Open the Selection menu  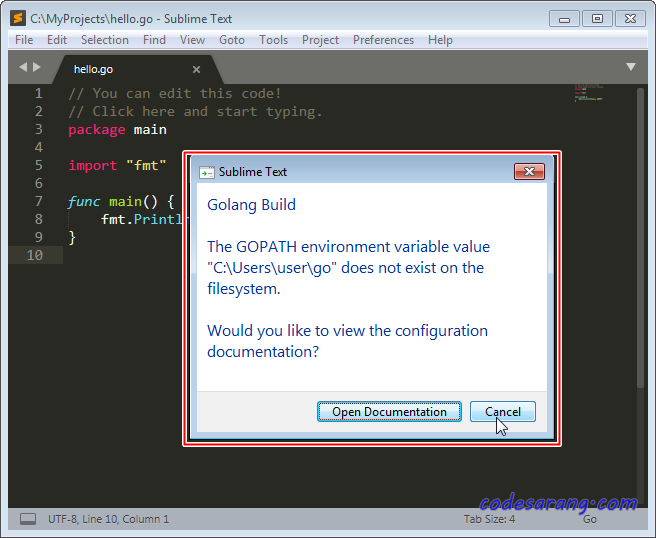point(105,40)
